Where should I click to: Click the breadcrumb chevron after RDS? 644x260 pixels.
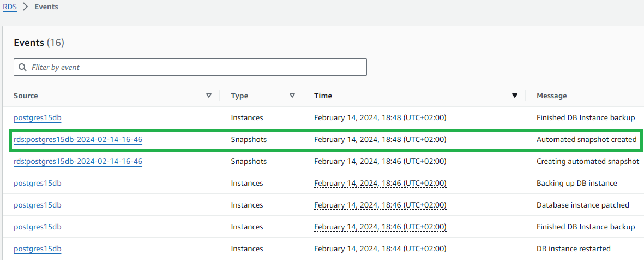(x=26, y=7)
